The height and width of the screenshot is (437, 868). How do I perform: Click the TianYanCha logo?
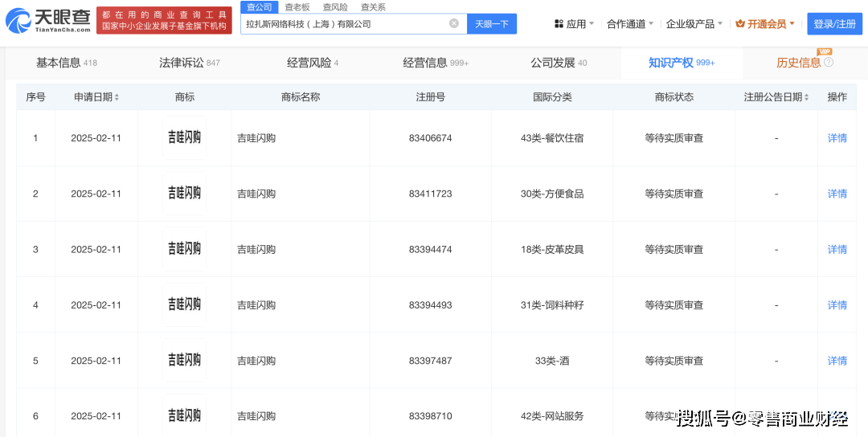(x=48, y=20)
